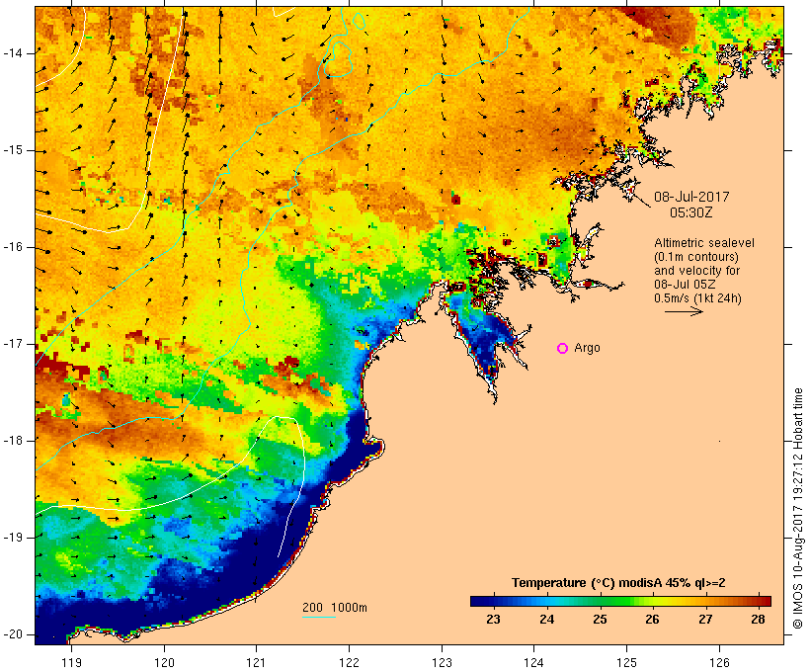
Task: Click longitude axis label '121'
Action: [256, 662]
